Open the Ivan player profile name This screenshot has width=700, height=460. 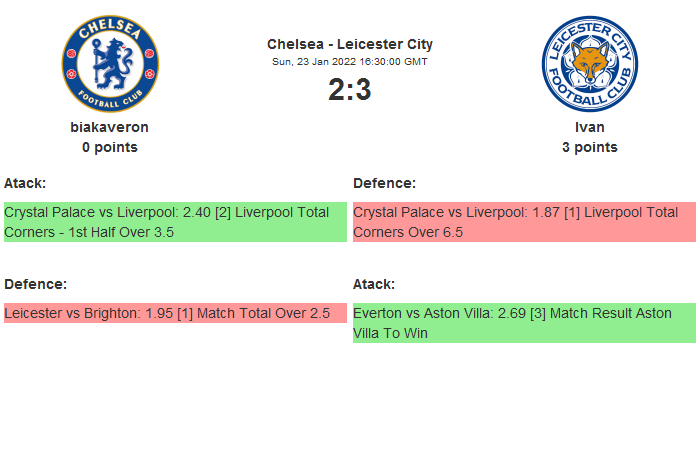click(x=589, y=127)
